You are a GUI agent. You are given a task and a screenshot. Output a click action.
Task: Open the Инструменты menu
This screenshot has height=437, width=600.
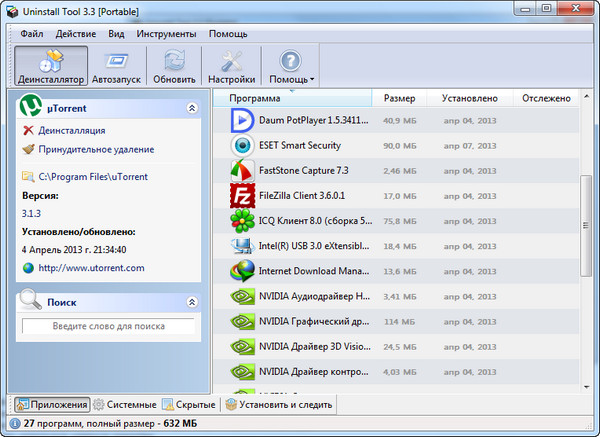point(166,34)
